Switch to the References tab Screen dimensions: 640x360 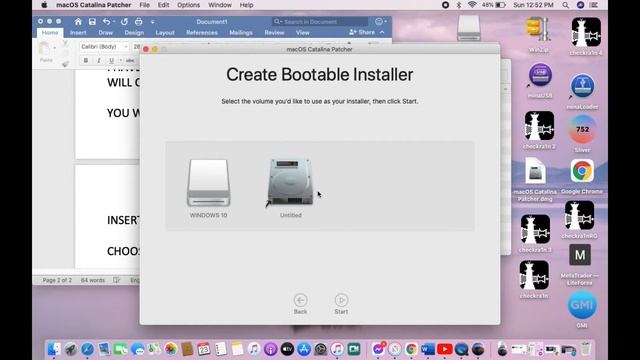pos(202,33)
